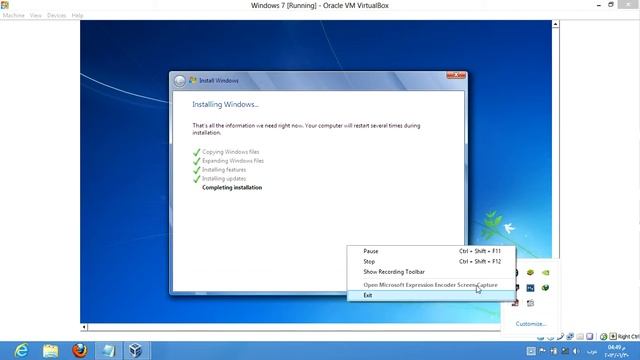Click the optical disk indicator in VirtualBox status bar
Screen dimensions: 640x360
pos(551,337)
